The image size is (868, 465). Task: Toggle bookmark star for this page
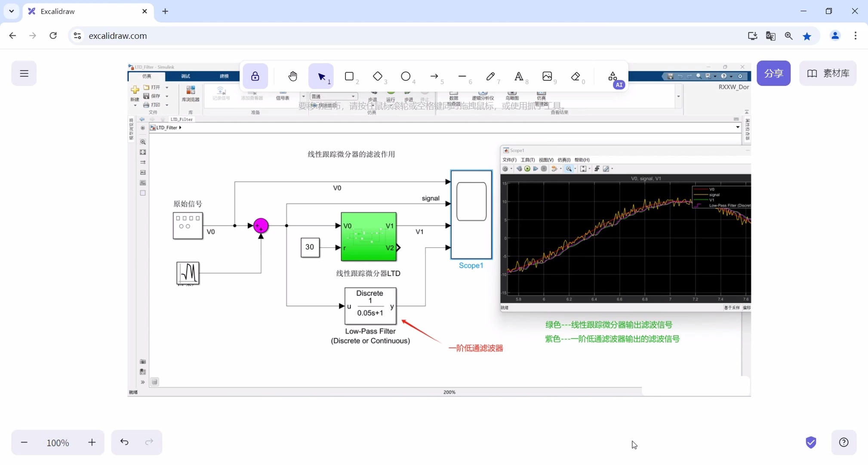pos(807,36)
